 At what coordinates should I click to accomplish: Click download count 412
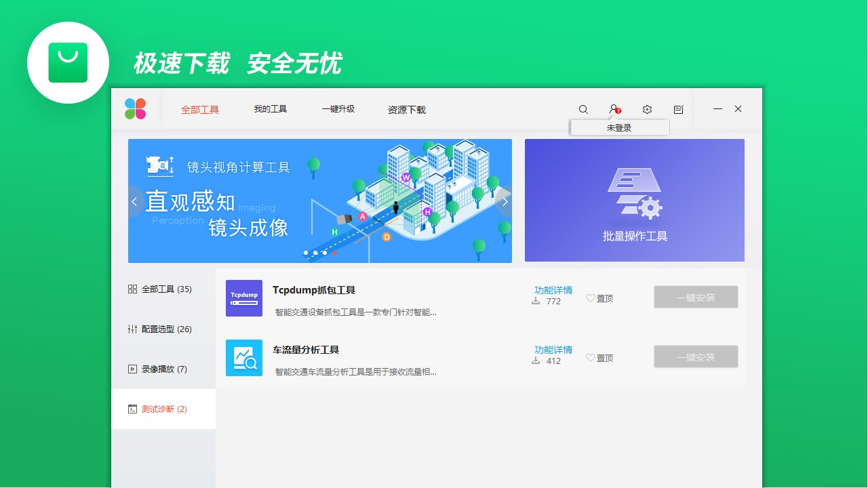coord(553,361)
